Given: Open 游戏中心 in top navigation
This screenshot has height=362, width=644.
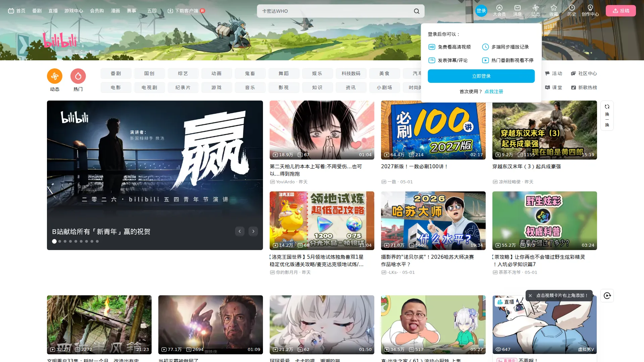Looking at the screenshot, I should pos(74,11).
